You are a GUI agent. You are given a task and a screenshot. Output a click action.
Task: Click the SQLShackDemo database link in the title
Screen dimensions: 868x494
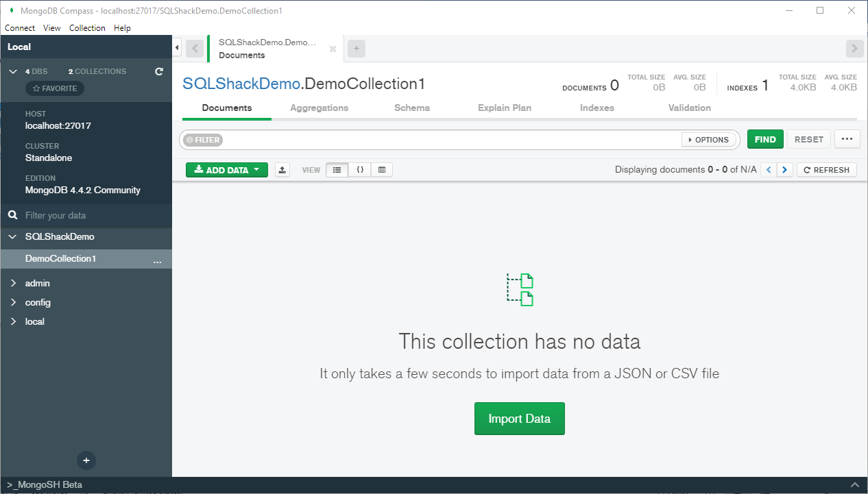[x=241, y=84]
